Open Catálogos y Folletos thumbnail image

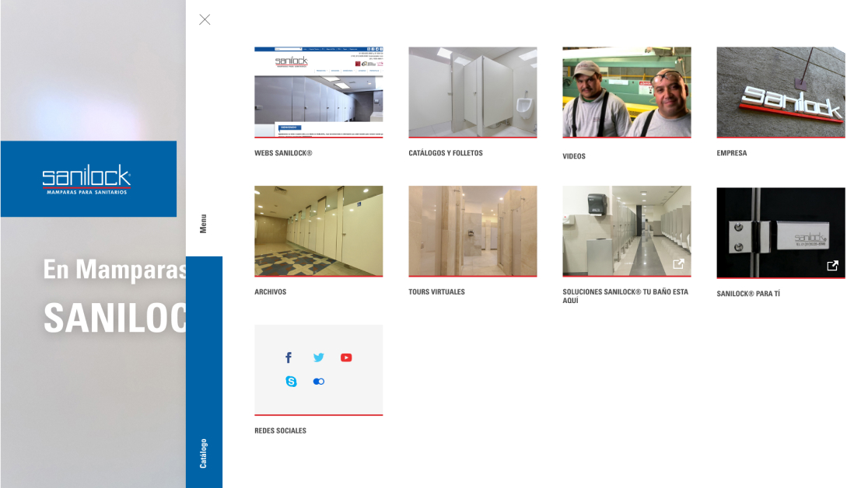[473, 92]
